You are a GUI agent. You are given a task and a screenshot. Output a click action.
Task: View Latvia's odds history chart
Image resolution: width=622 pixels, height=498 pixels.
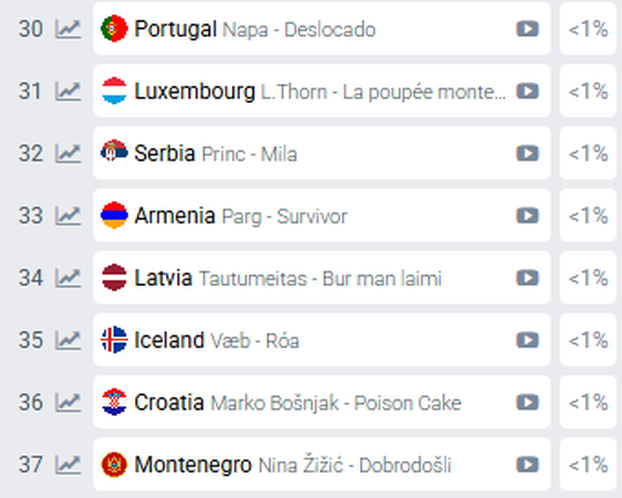68,278
